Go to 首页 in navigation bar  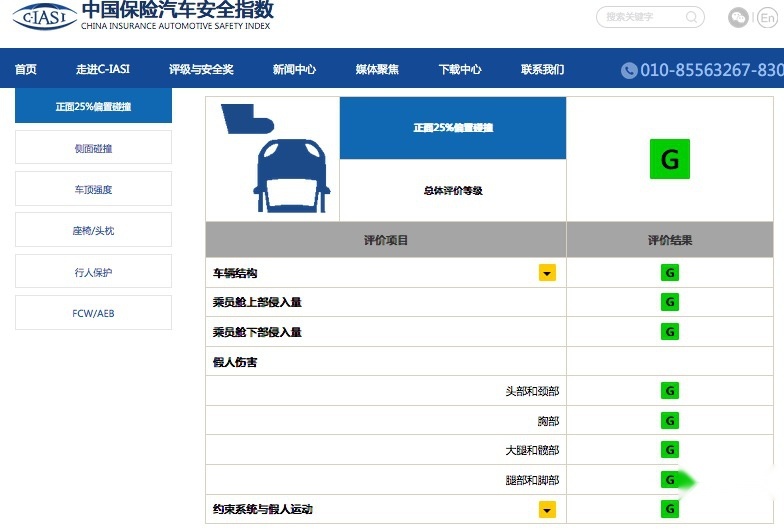tap(26, 70)
